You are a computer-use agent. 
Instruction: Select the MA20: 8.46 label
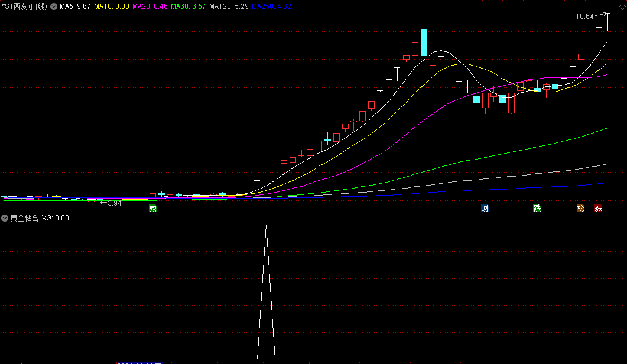[150, 6]
